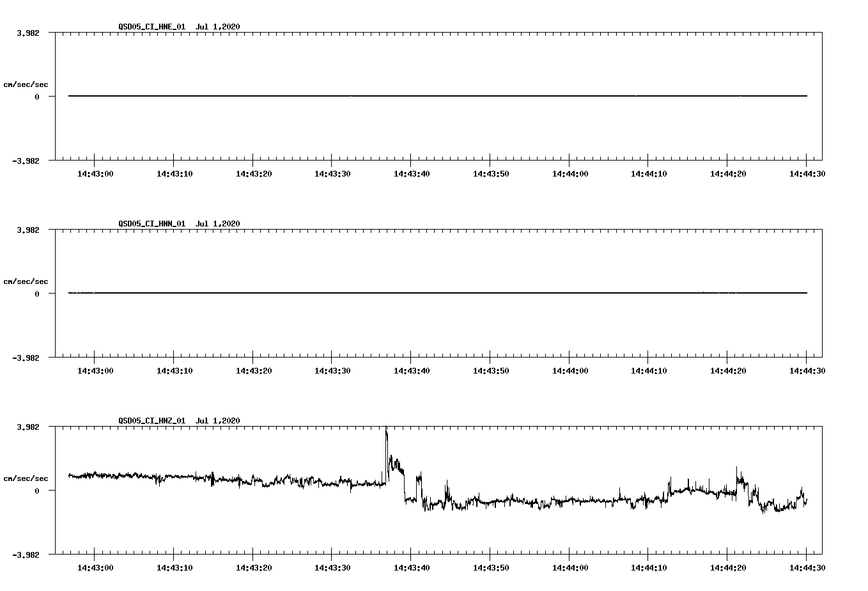The height and width of the screenshot is (591, 868).
Task: Click the QSD05_CI_HNZ_01 plot title
Action: tap(179, 421)
